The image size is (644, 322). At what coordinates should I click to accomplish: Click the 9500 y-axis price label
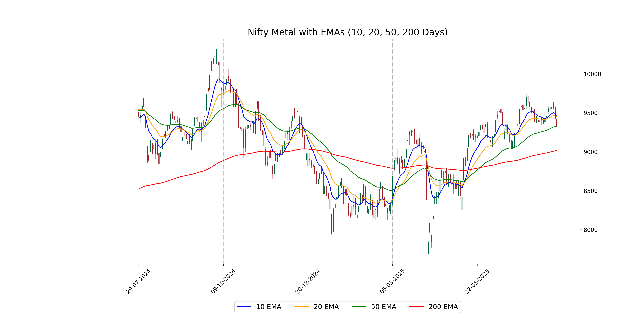590,113
